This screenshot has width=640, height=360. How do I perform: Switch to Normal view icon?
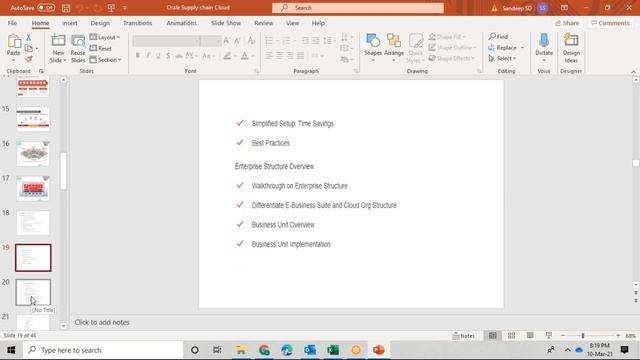(493, 336)
